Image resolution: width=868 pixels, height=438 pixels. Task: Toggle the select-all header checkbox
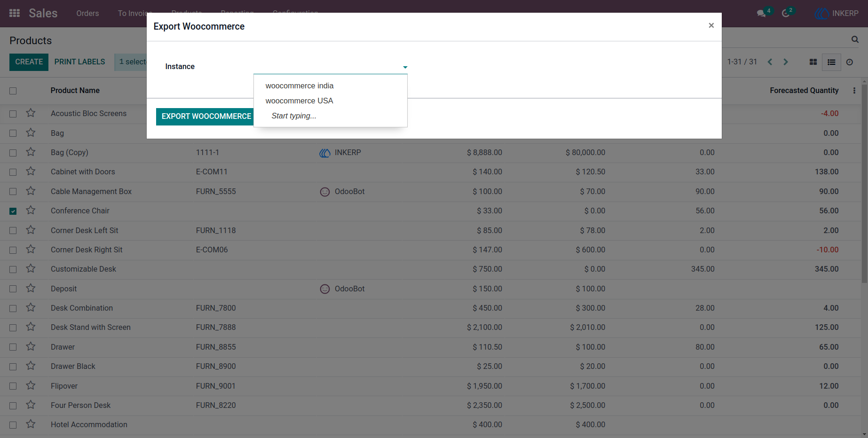coord(13,91)
